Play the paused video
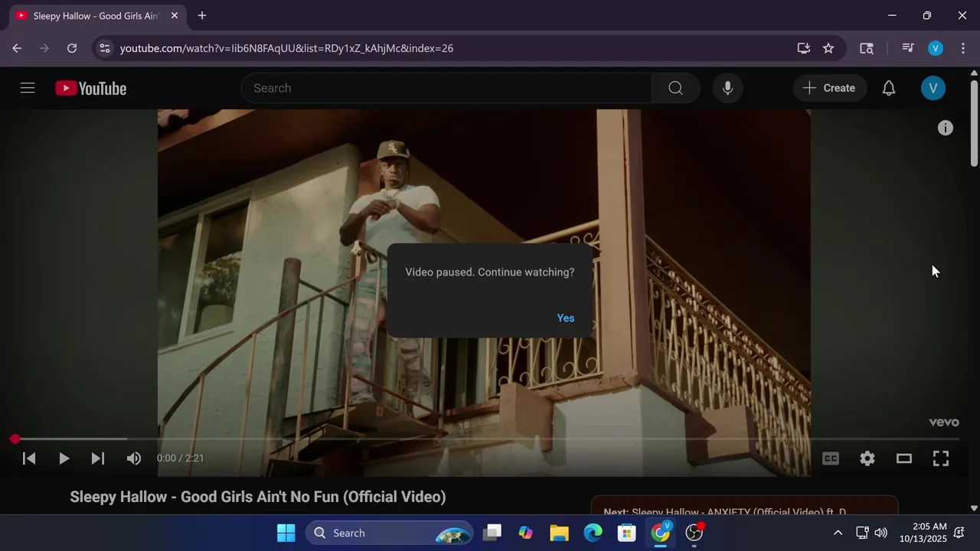Screen dimensions: 980x551 pos(64,458)
